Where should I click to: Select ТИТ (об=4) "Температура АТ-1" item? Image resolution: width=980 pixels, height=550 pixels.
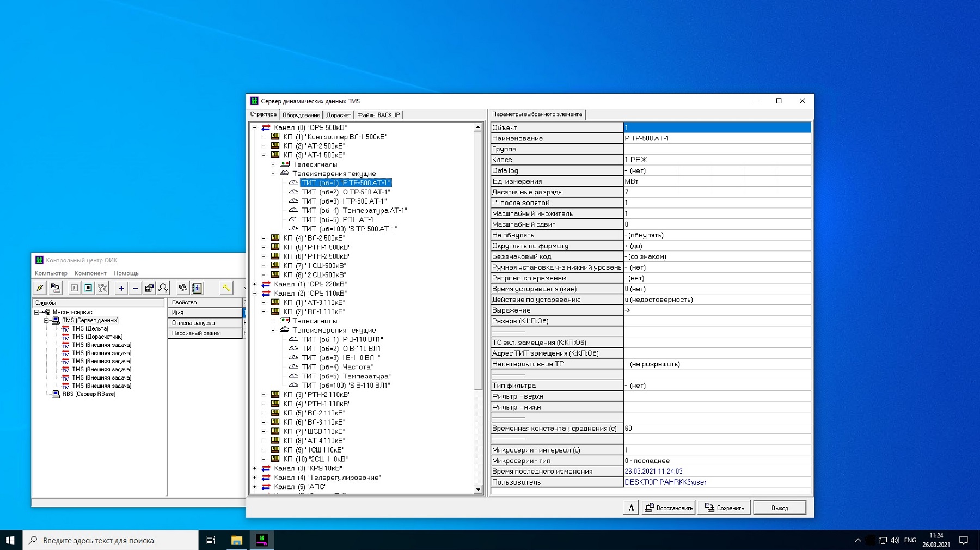click(354, 210)
